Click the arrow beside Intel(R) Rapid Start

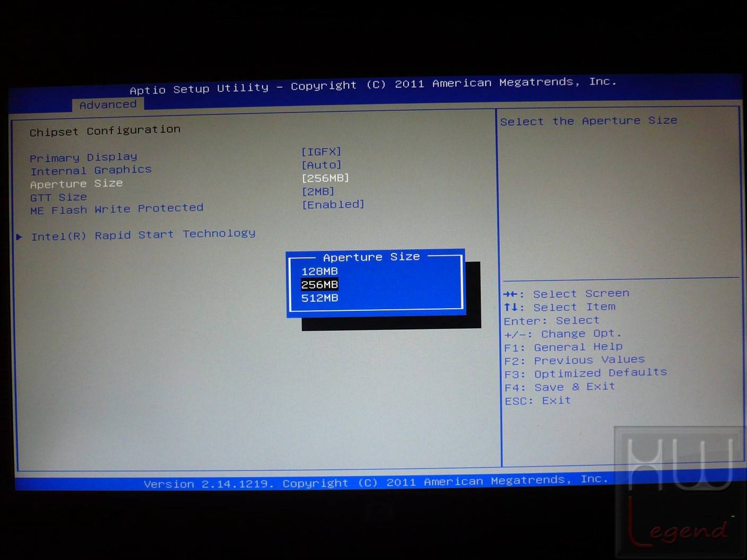(19, 237)
